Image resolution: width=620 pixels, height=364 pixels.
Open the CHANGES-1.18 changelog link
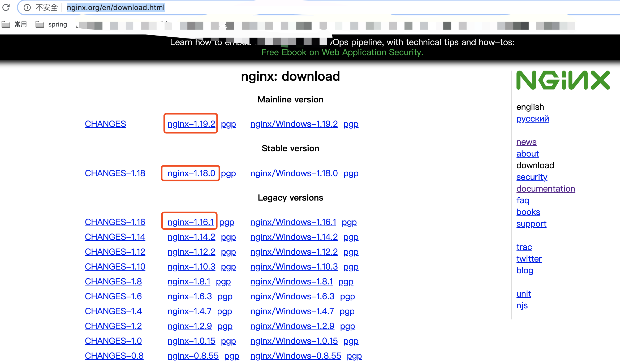[x=115, y=173]
